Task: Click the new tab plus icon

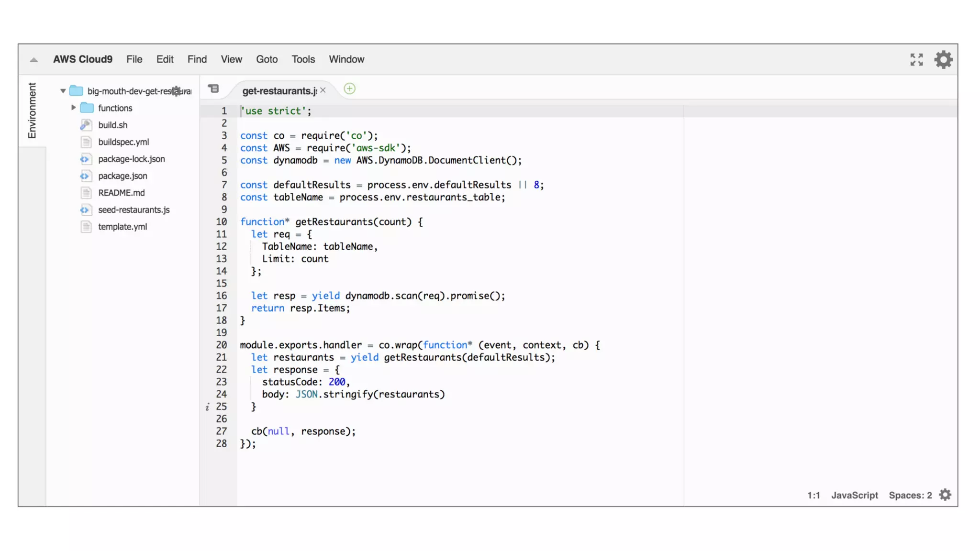Action: coord(350,89)
